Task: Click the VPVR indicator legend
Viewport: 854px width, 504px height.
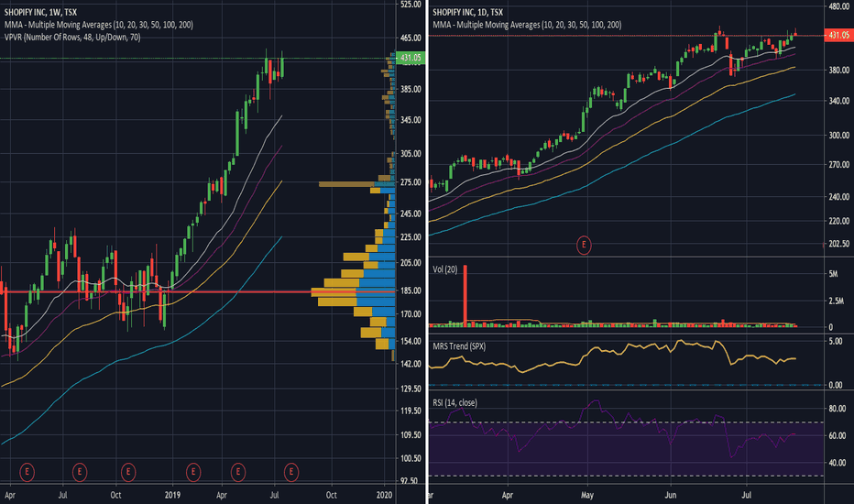Action: 72,37
